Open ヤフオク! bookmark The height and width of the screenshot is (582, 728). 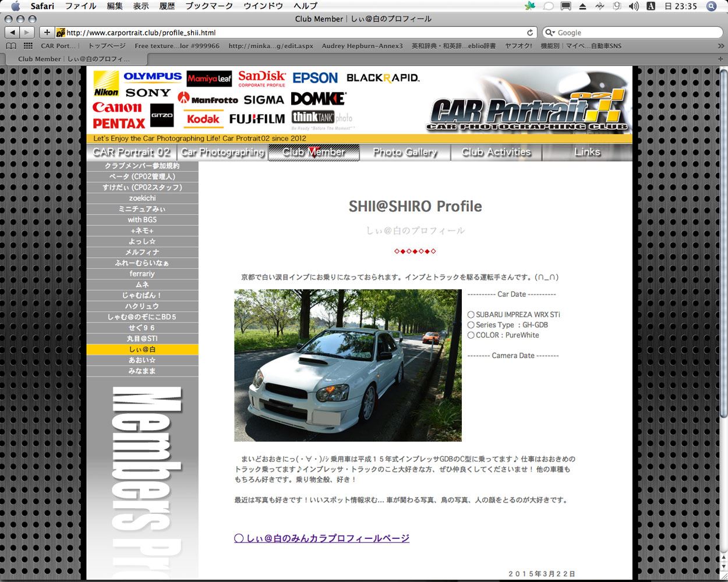[518, 46]
